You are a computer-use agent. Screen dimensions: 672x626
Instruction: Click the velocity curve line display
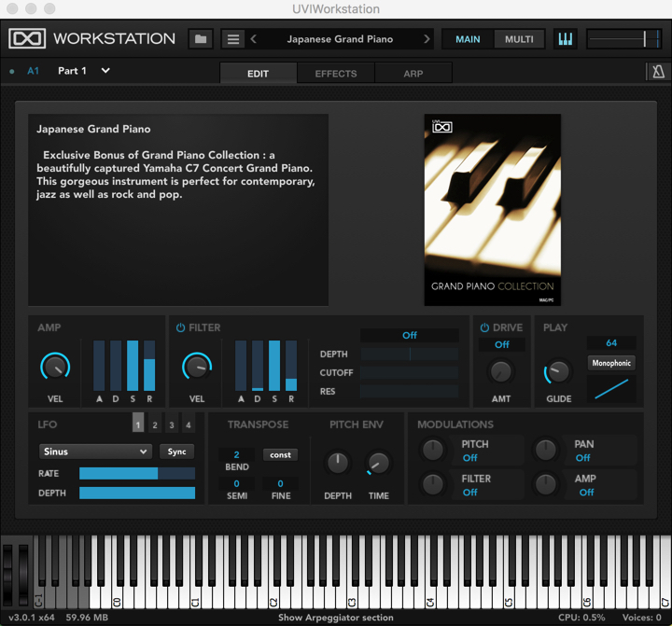tap(611, 389)
